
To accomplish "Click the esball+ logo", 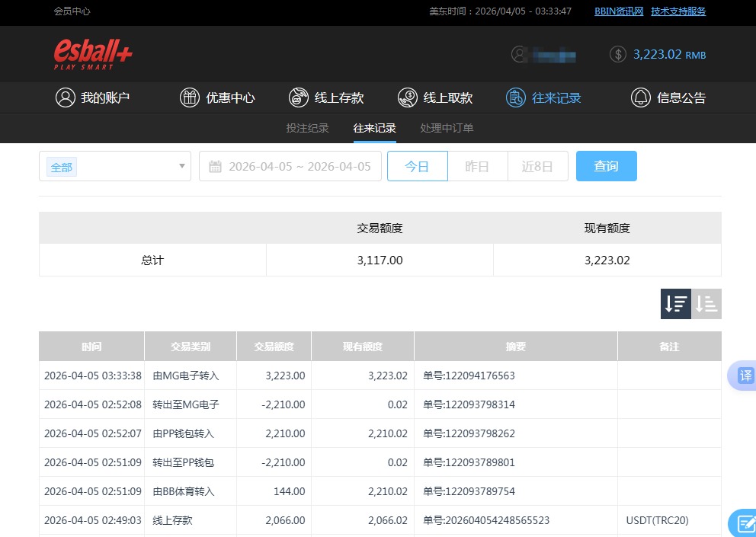I will (x=91, y=54).
